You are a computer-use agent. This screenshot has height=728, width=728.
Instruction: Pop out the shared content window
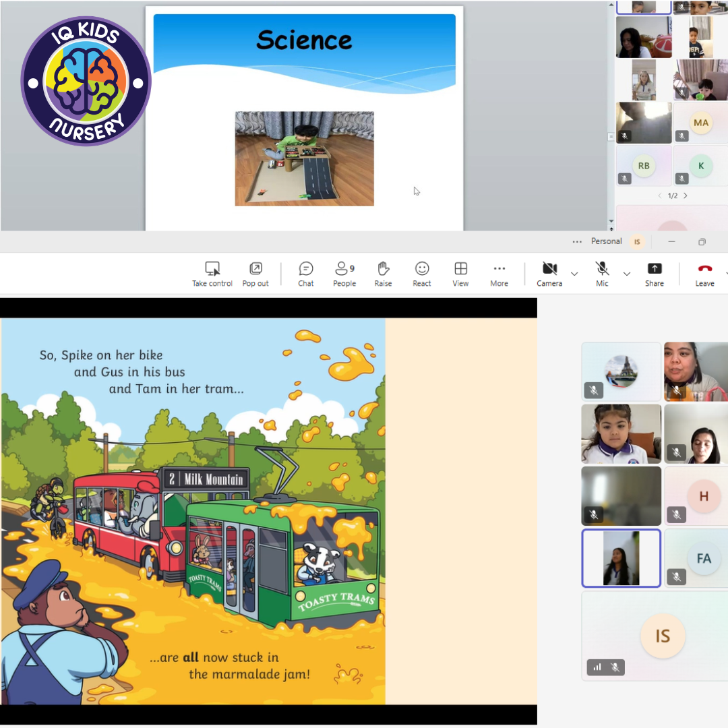click(255, 274)
